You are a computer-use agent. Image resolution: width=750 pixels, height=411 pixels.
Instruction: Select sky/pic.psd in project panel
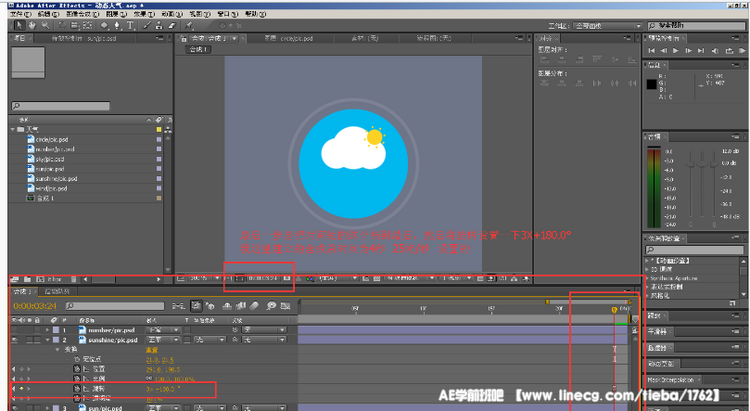(x=50, y=159)
